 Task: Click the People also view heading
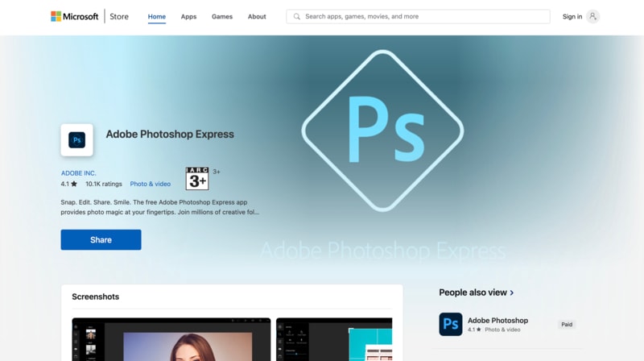(473, 293)
